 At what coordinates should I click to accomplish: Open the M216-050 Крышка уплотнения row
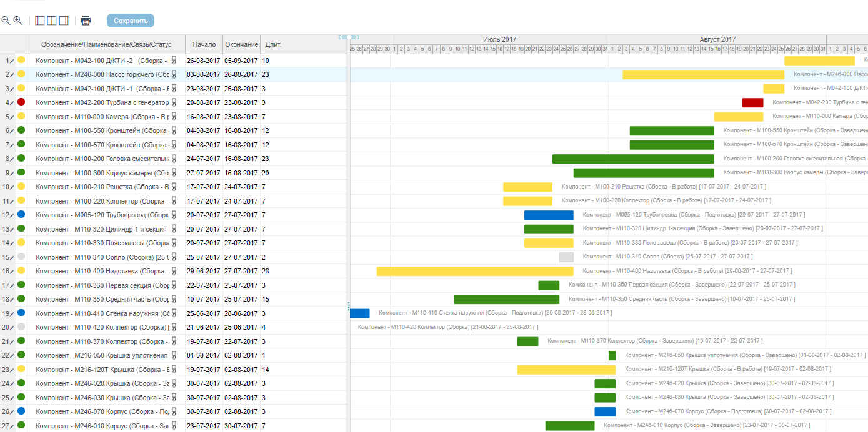[101, 355]
